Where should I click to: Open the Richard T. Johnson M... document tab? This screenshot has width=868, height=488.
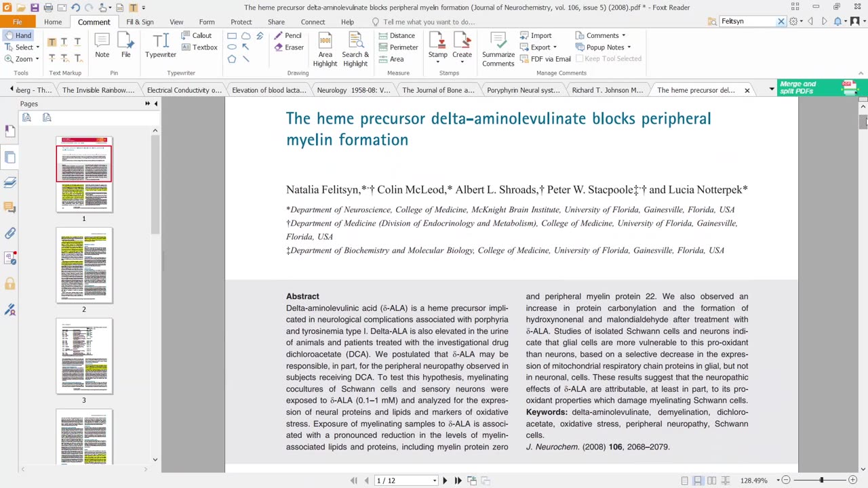point(607,90)
